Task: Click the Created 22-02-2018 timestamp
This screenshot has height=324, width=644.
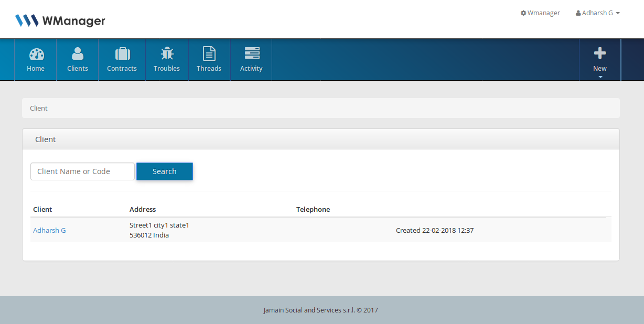Action: pyautogui.click(x=434, y=230)
